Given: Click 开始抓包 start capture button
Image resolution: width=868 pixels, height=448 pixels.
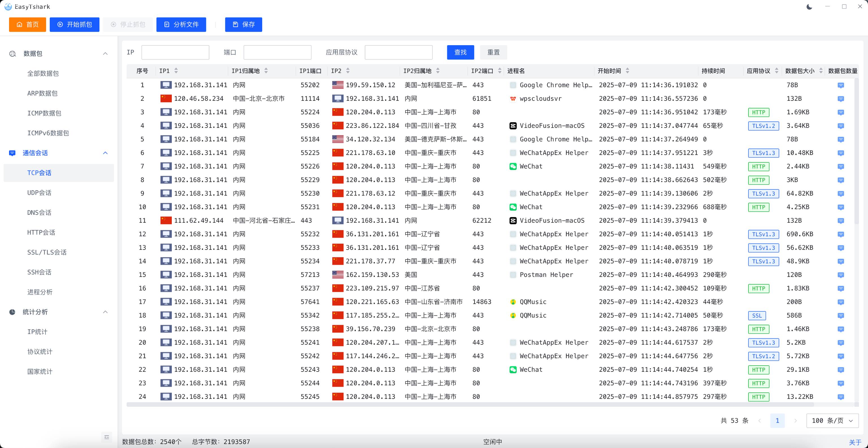Looking at the screenshot, I should [x=75, y=25].
